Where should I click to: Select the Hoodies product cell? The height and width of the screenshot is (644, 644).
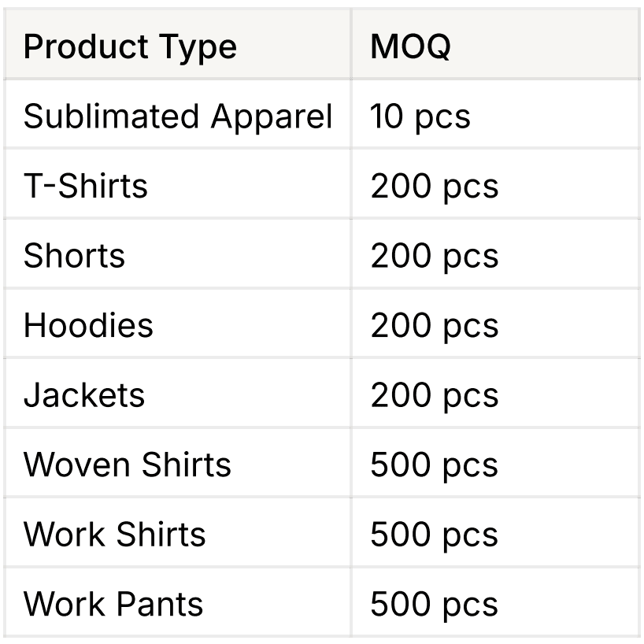[x=88, y=325]
